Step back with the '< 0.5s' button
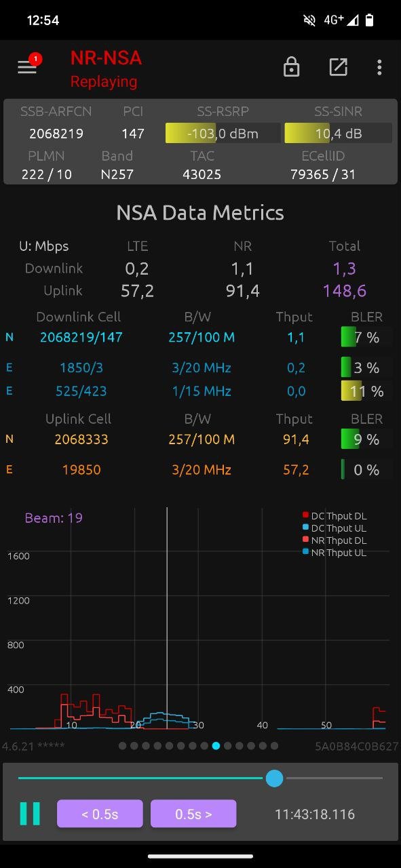 [x=100, y=814]
